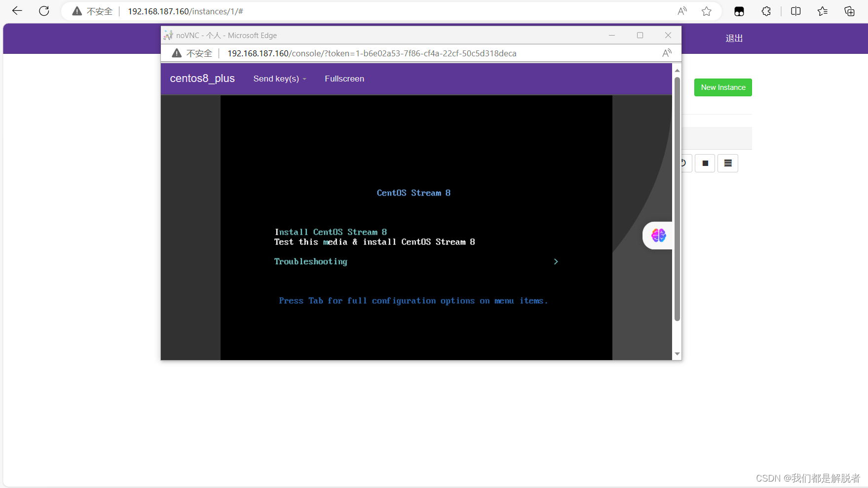The image size is (868, 488).
Task: Click warning triangle in noVNC address bar
Action: pos(177,53)
